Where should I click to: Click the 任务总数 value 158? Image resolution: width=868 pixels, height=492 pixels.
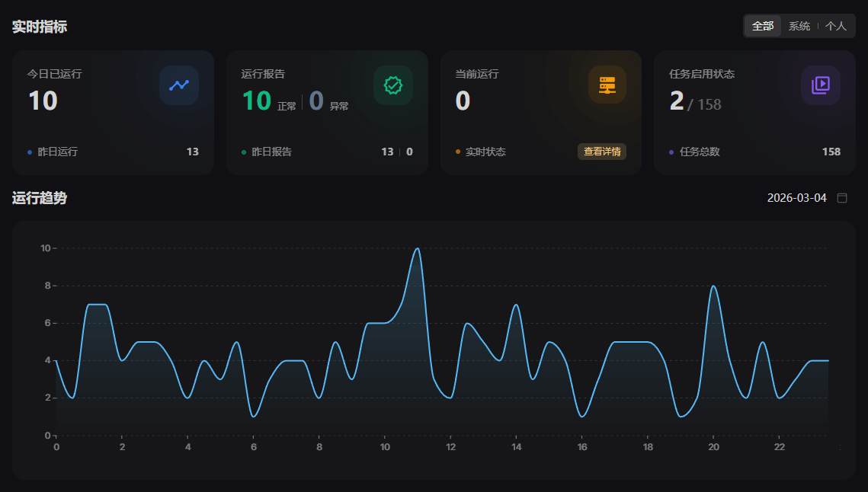(x=831, y=152)
